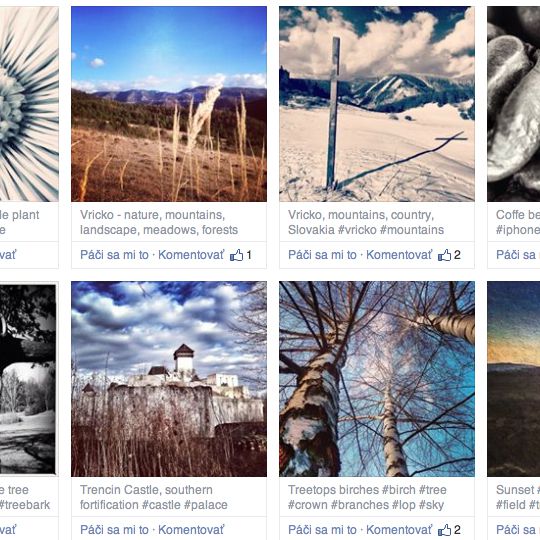Open the birch treetops photo
540x540 pixels.
coord(377,379)
